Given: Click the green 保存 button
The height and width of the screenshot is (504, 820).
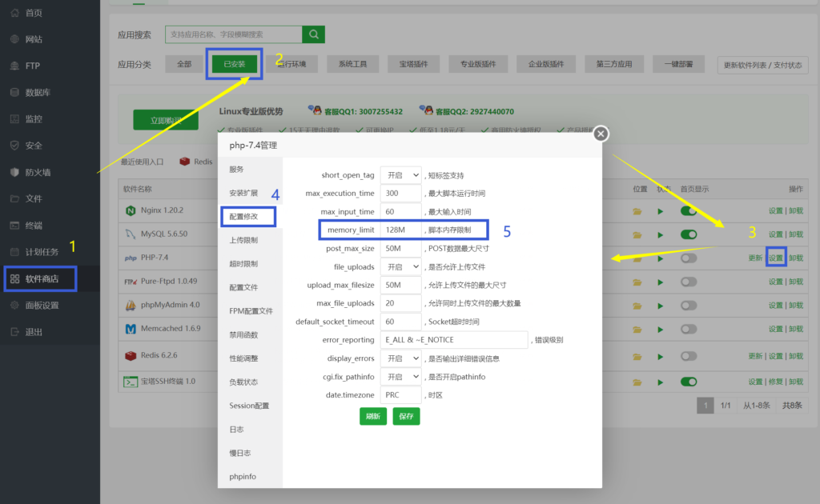Looking at the screenshot, I should pos(406,416).
